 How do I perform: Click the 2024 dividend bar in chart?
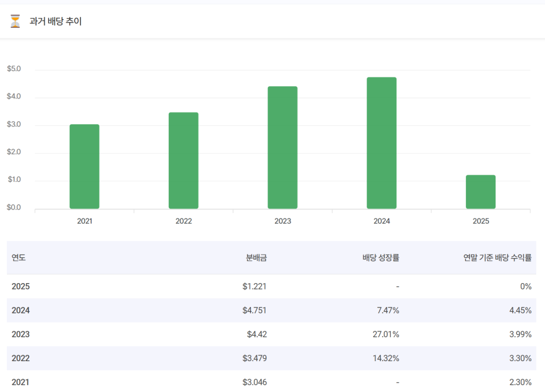pos(381,143)
